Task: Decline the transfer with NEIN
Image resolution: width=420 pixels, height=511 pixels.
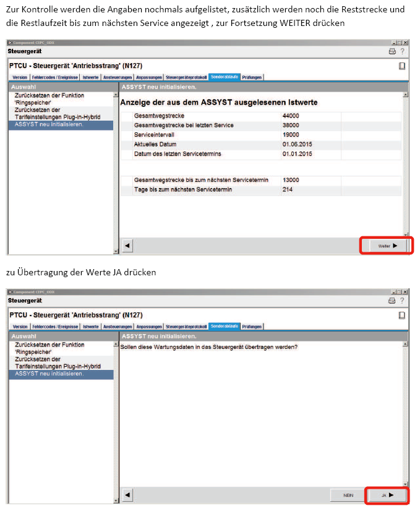Action: pos(348,495)
